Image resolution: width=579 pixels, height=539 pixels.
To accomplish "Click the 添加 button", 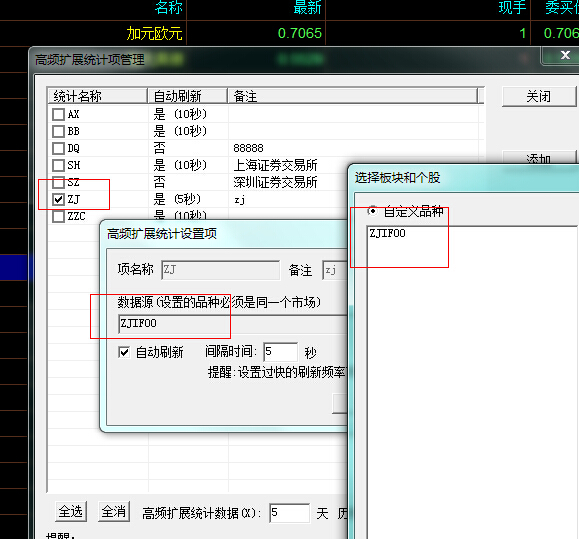I will [538, 158].
